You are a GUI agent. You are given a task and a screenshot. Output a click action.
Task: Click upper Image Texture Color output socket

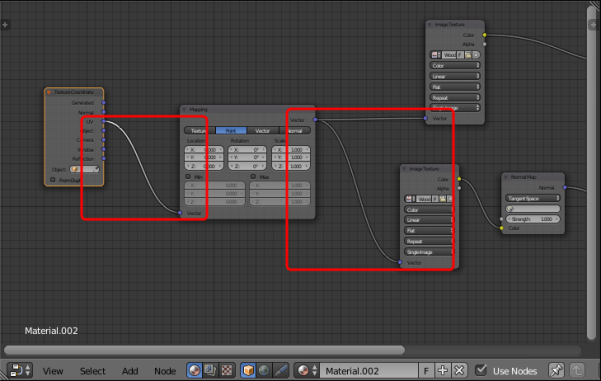tap(484, 35)
